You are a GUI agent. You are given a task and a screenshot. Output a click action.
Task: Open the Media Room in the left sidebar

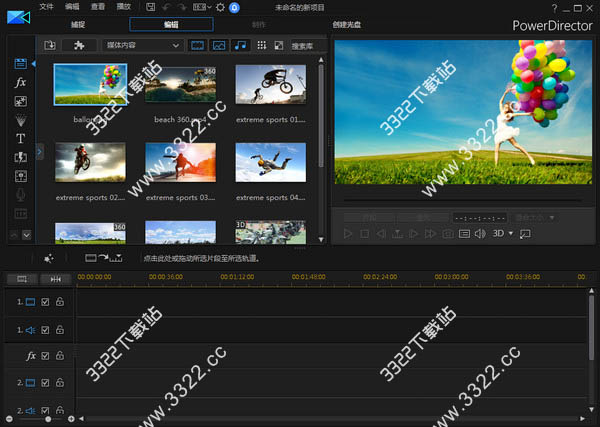tap(20, 64)
